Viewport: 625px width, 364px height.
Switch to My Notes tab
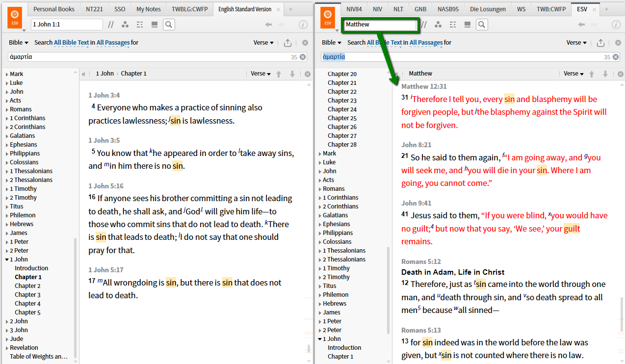point(148,9)
